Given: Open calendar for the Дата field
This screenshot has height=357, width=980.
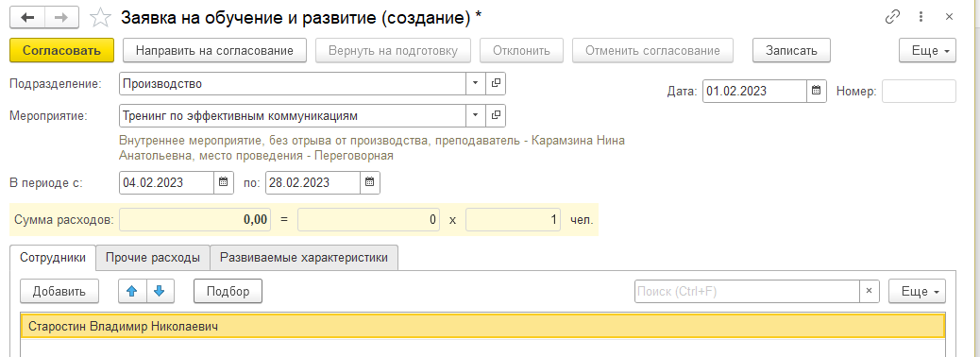Looking at the screenshot, I should (x=816, y=91).
